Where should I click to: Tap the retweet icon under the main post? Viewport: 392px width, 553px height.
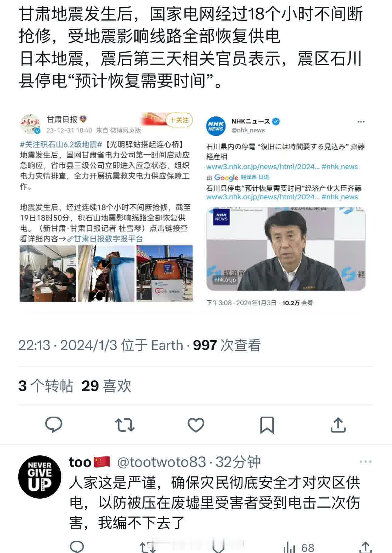click(125, 425)
